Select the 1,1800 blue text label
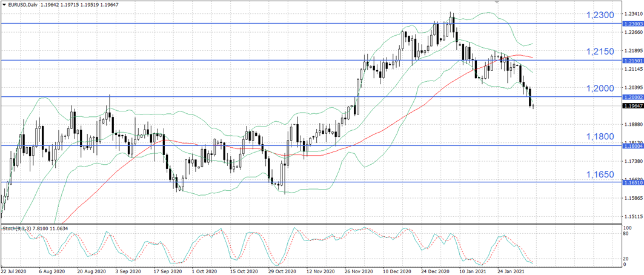Screen dimensions: 644x275 (x=601, y=137)
